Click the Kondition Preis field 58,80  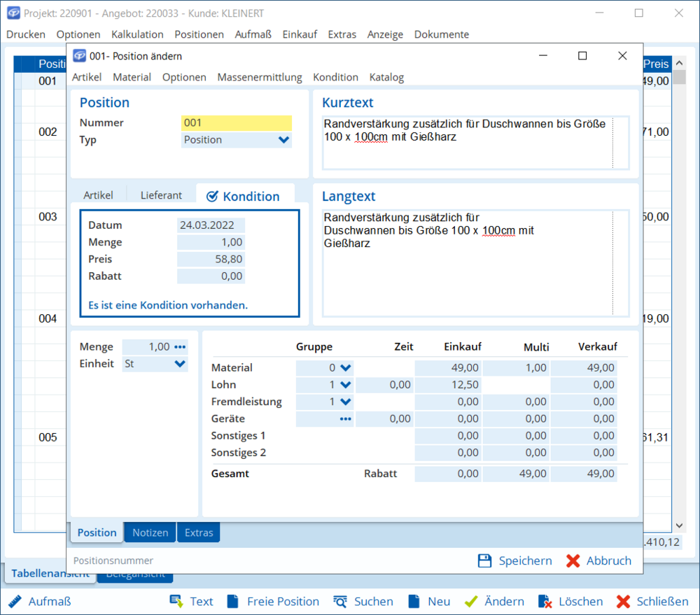[211, 260]
